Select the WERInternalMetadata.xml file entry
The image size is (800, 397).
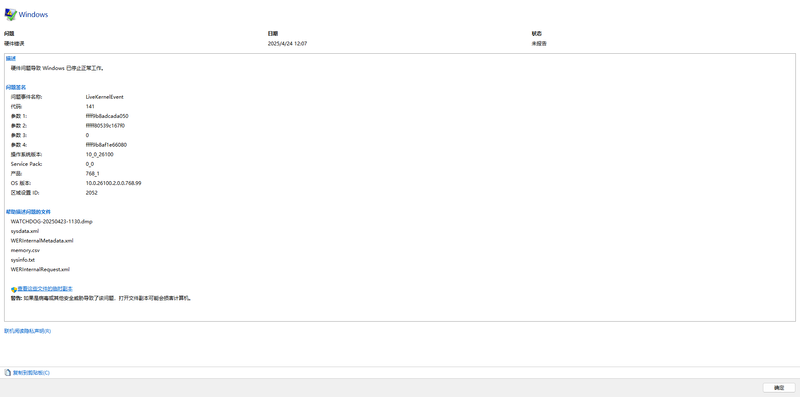[42, 240]
